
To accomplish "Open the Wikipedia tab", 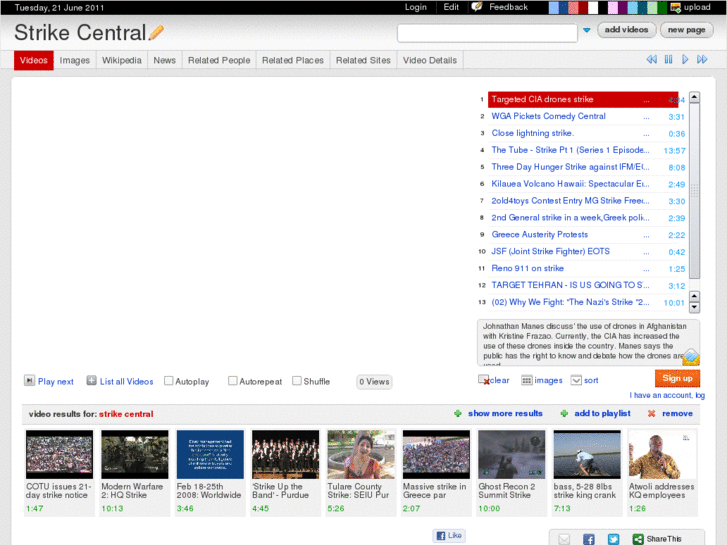I will 121,60.
